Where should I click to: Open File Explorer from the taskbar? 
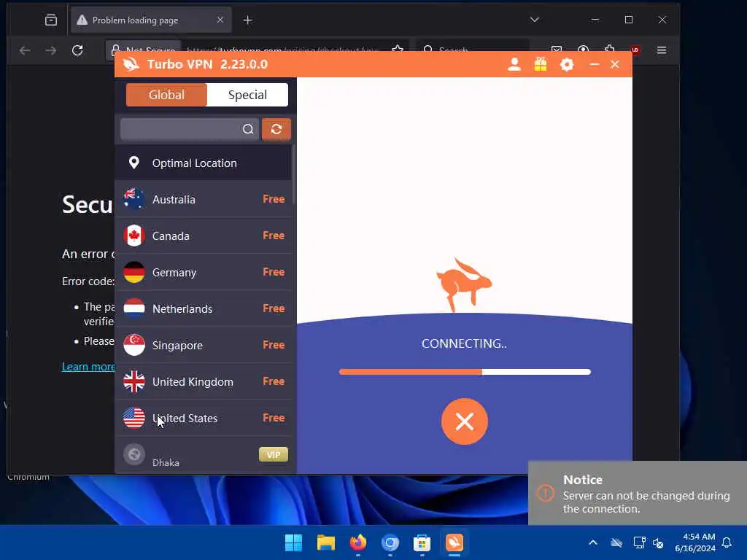coord(326,542)
